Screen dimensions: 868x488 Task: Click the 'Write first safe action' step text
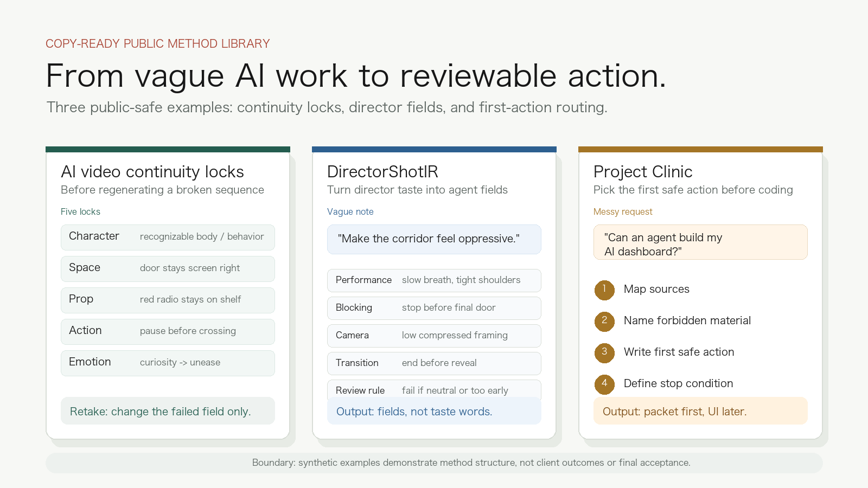tap(679, 352)
